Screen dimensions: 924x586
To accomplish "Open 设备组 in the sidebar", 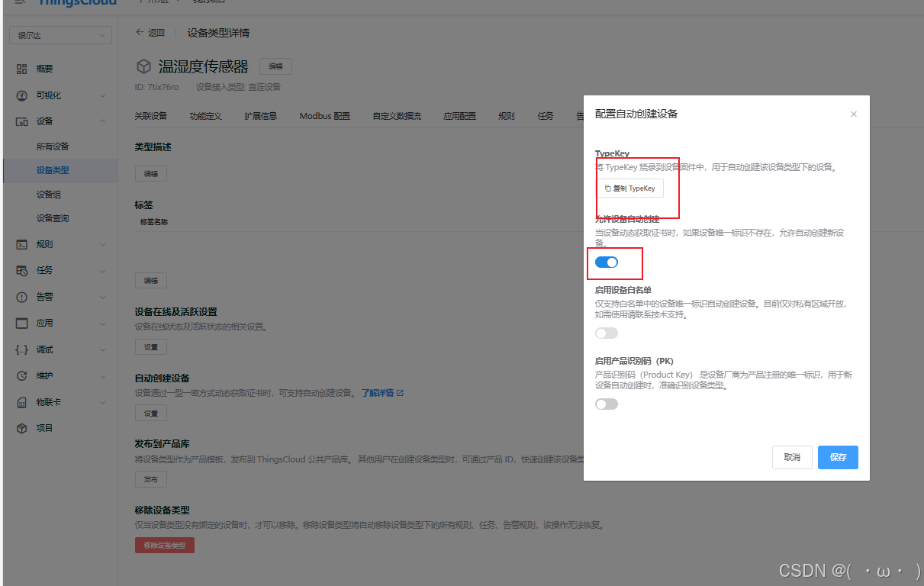I will (48, 195).
